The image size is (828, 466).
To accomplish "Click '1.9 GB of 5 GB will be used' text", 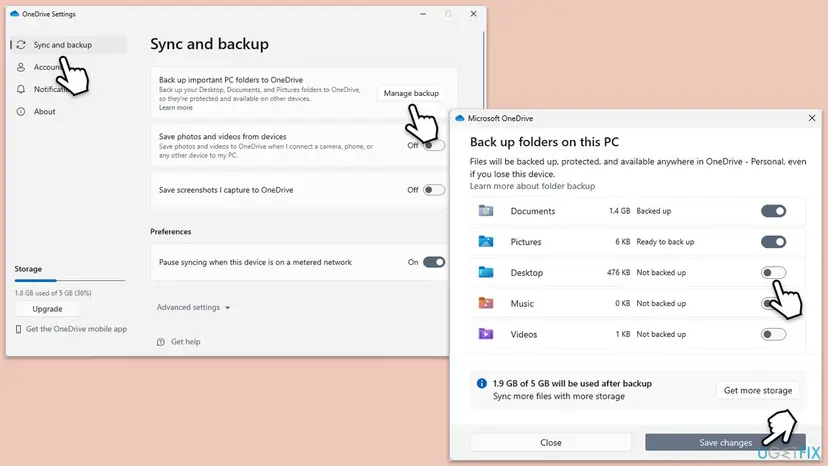I will click(x=572, y=384).
